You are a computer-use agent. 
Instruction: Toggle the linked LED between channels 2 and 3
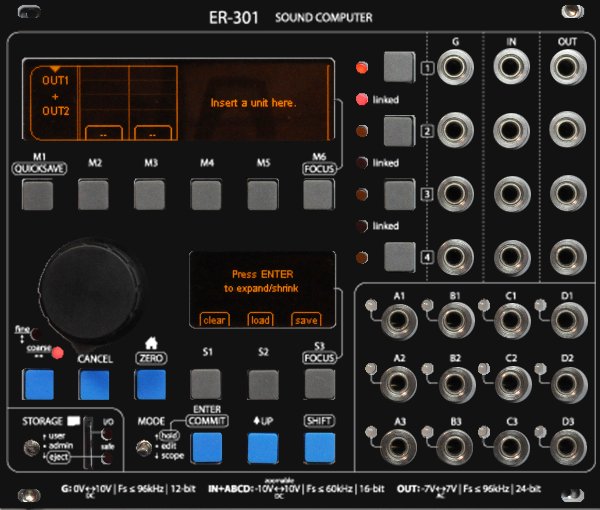tap(362, 163)
